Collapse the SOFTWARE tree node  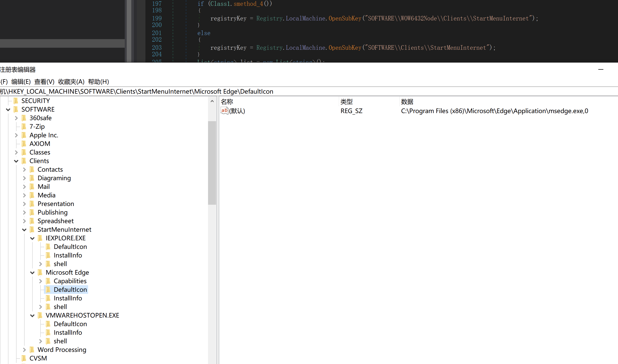(x=8, y=110)
